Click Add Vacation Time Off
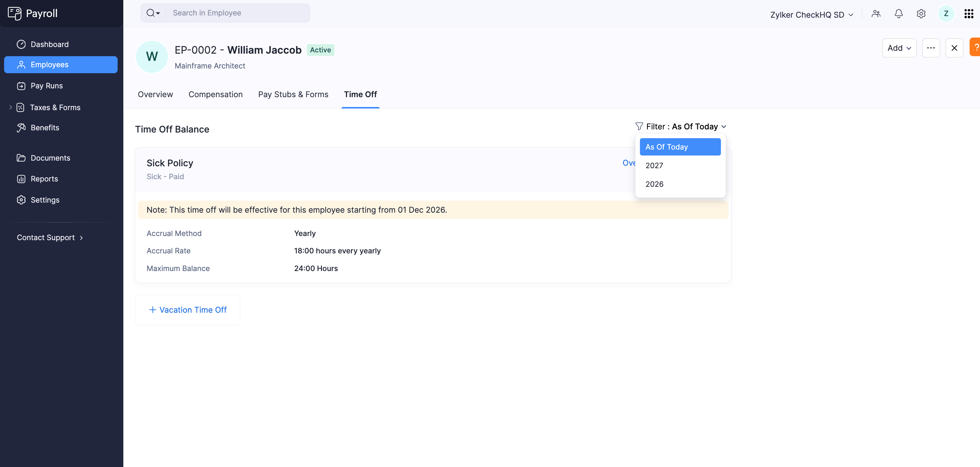 pos(188,310)
